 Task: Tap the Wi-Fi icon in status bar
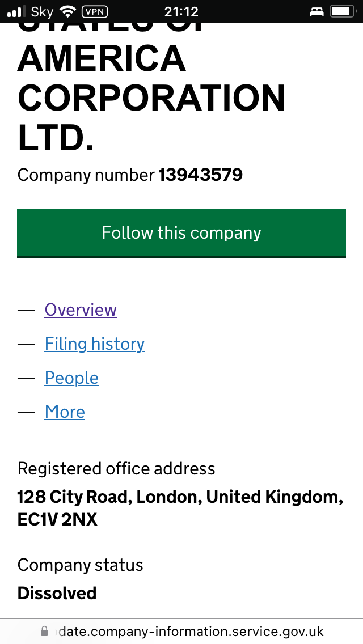pos(69,11)
